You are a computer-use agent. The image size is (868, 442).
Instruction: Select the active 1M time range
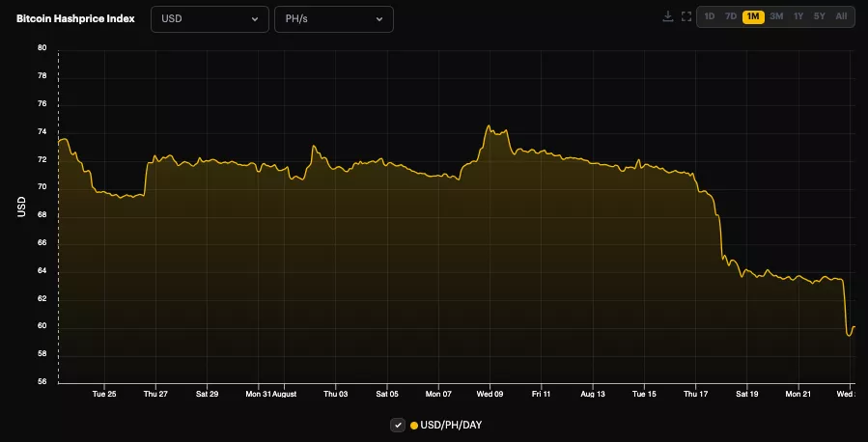(x=753, y=16)
